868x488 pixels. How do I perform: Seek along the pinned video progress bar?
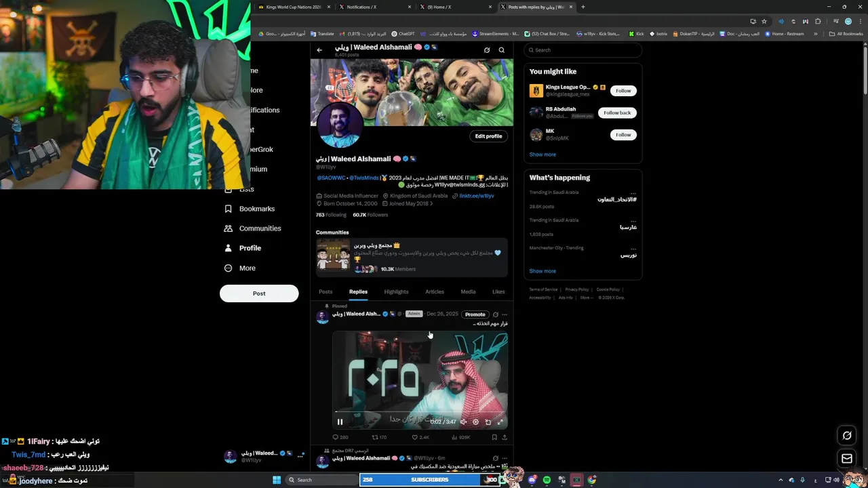point(420,412)
